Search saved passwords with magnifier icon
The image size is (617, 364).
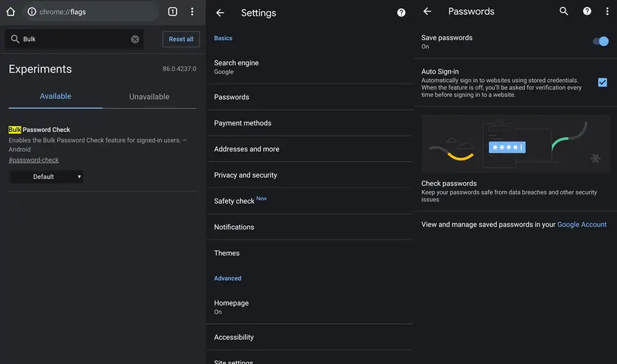(x=563, y=11)
